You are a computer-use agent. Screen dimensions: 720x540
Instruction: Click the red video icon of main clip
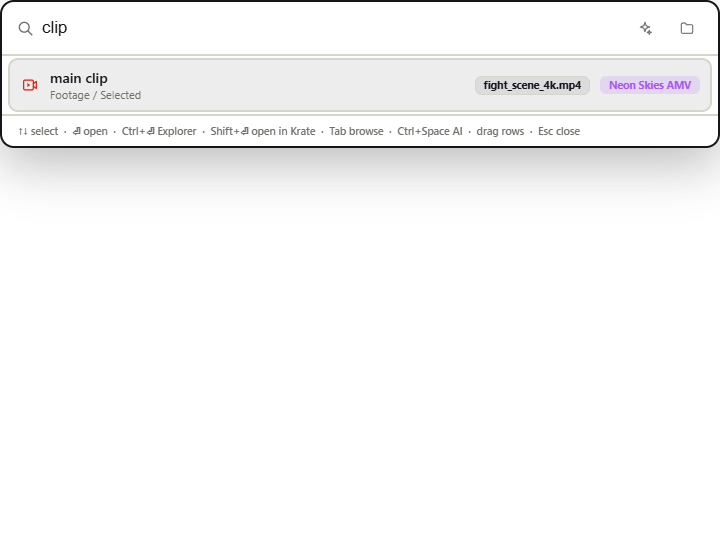[30, 85]
